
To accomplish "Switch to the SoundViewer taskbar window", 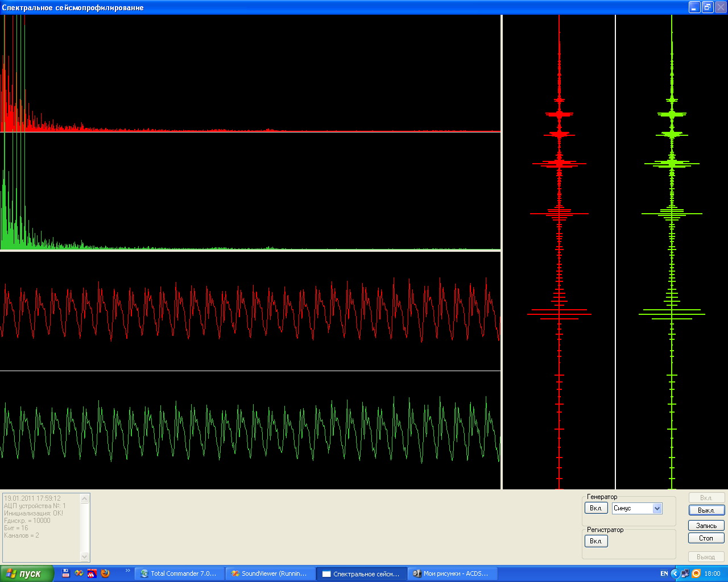I will point(270,573).
